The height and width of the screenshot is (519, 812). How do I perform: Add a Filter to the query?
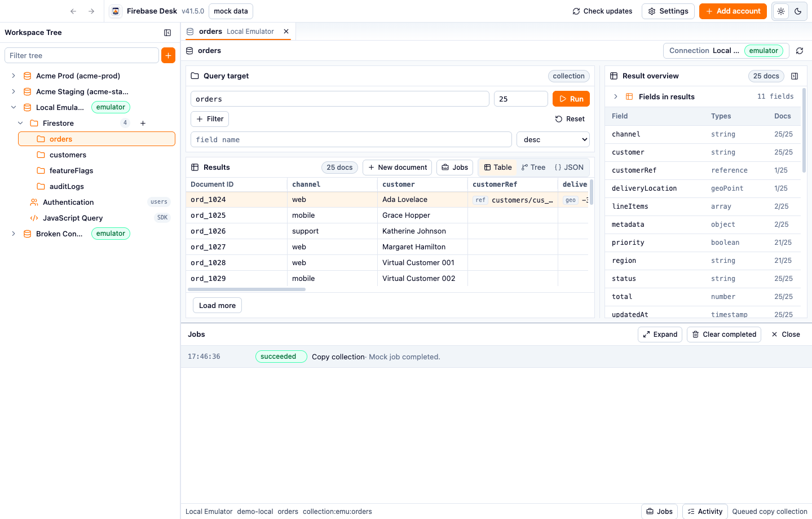tap(210, 119)
